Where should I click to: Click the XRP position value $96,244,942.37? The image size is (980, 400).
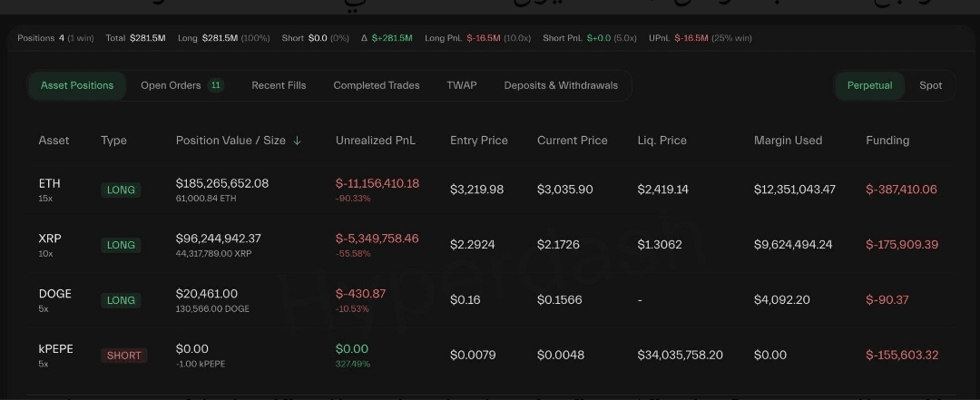(x=218, y=239)
